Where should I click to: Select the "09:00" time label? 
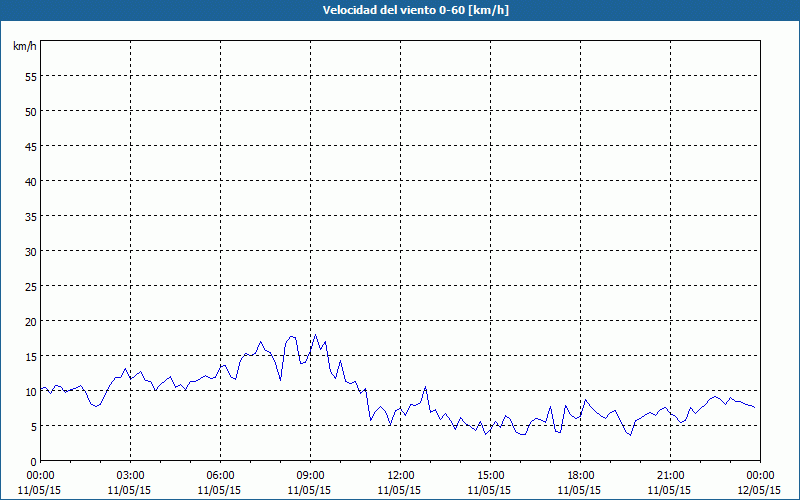[310, 476]
